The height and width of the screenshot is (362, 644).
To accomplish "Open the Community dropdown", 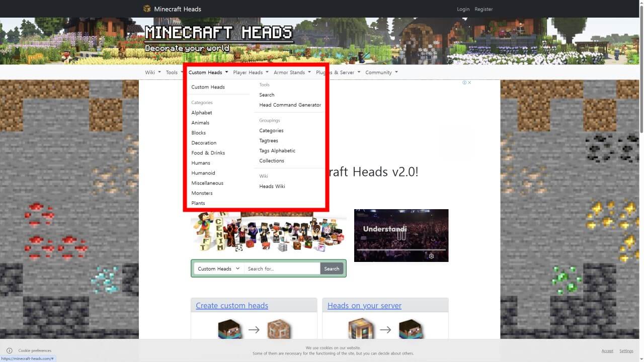I will coord(381,72).
